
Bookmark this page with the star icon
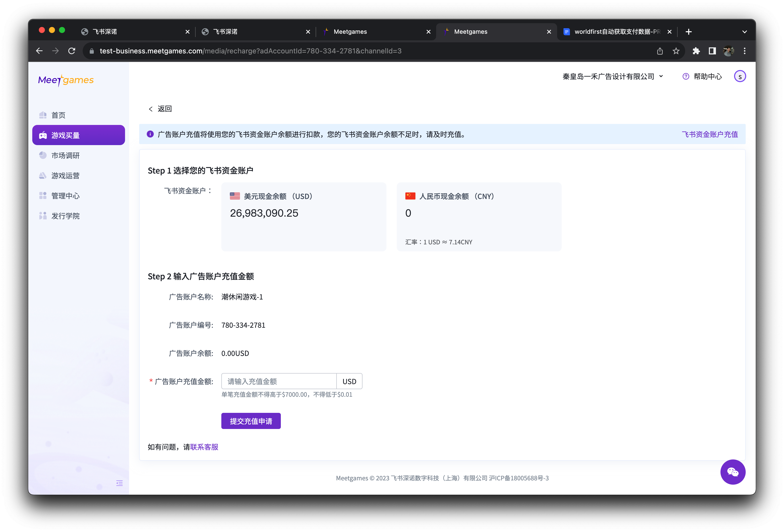(676, 51)
